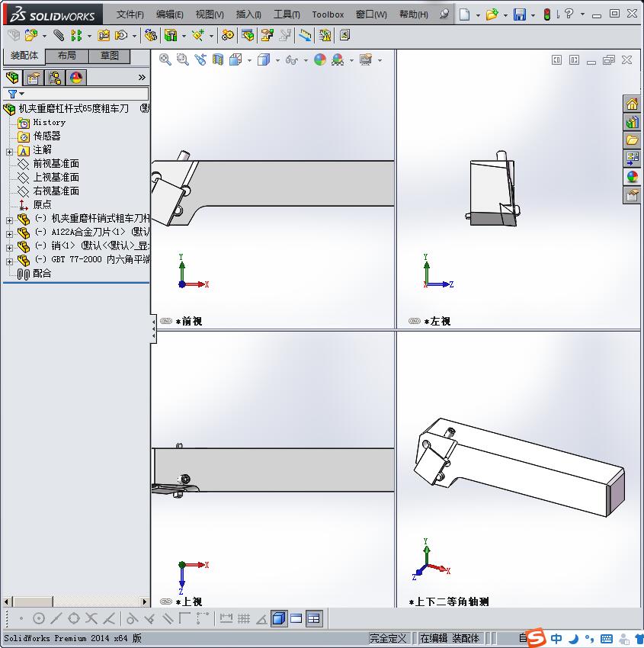Click the Previous View icon
Viewport: 644px width, 648px height.
200,60
